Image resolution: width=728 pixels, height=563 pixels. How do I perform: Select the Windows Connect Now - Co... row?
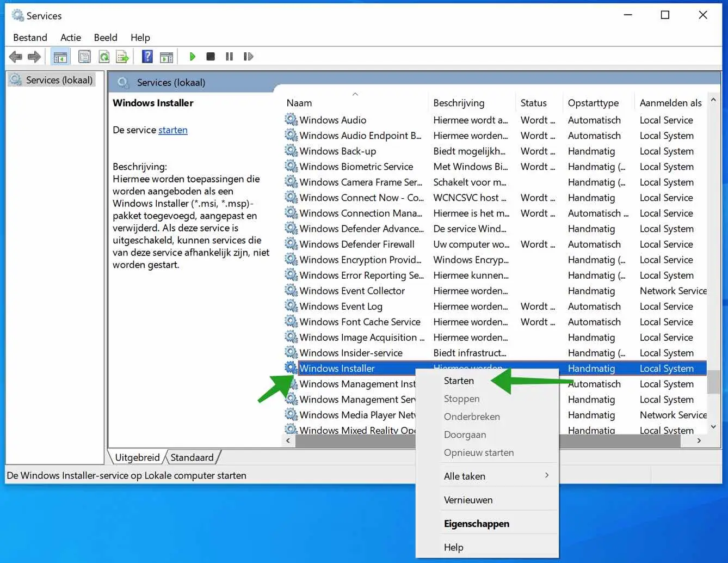pos(495,198)
